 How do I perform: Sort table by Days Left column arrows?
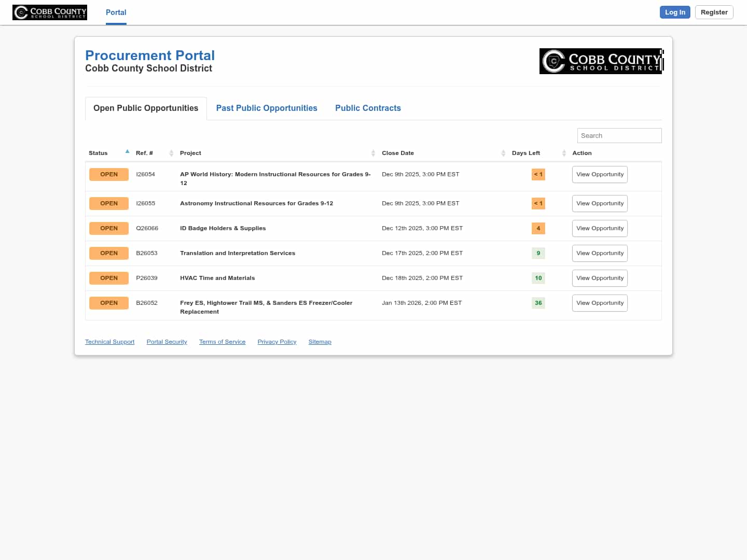564,153
